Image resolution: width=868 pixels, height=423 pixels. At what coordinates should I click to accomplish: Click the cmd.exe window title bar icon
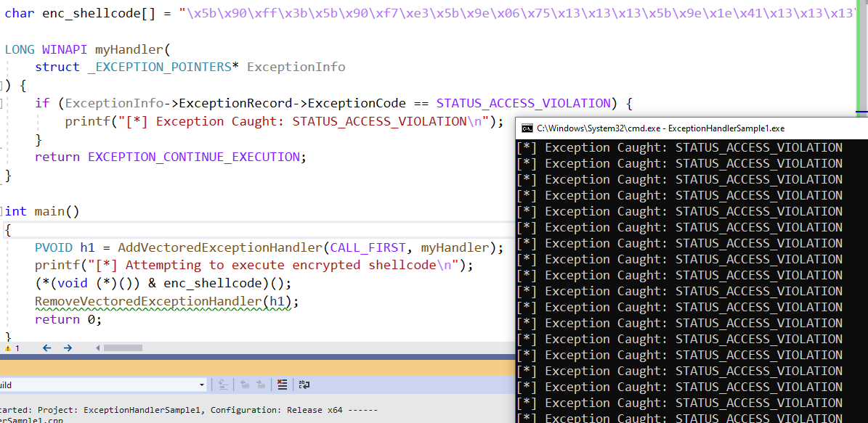(527, 128)
